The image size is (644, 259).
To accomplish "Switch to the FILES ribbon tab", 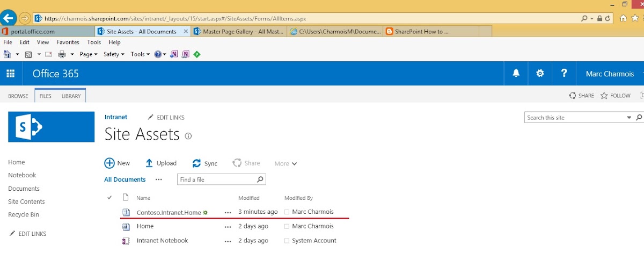I will (46, 96).
